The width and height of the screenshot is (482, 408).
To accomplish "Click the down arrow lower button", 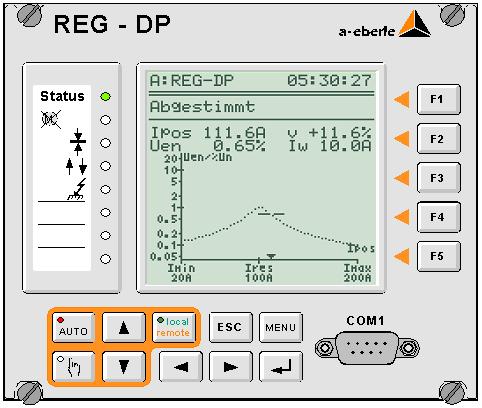I will click(x=124, y=366).
